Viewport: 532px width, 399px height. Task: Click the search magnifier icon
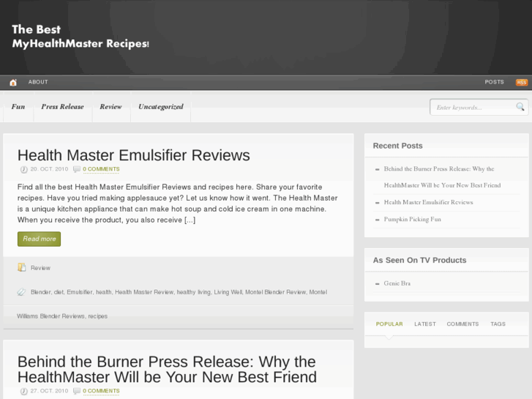tap(520, 107)
